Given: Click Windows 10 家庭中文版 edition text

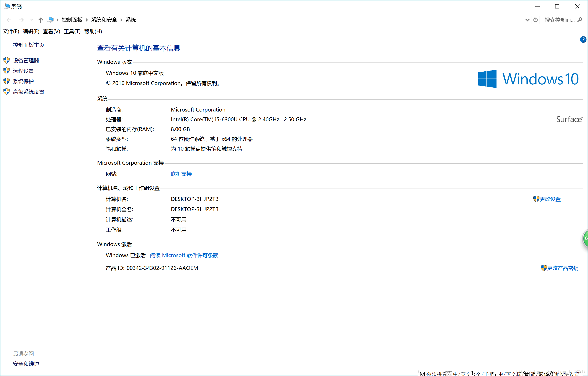Looking at the screenshot, I should (135, 73).
